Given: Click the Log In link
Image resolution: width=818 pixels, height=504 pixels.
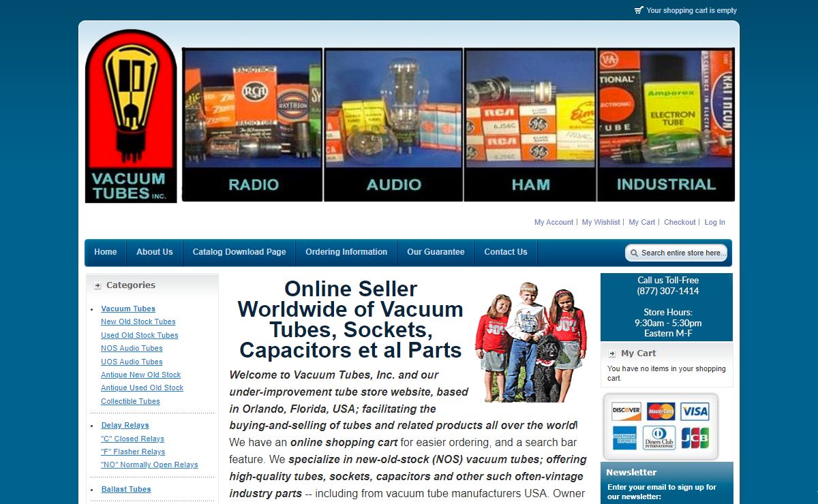Looking at the screenshot, I should click(x=714, y=222).
